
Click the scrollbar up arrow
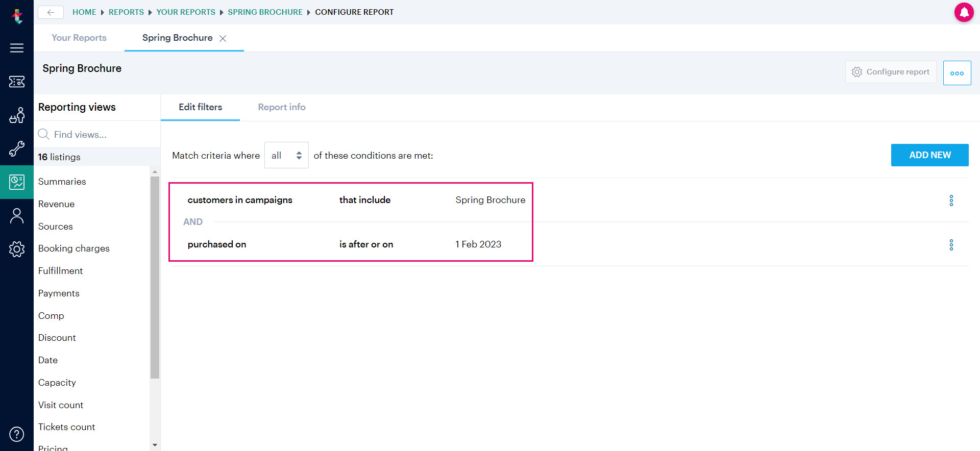155,172
